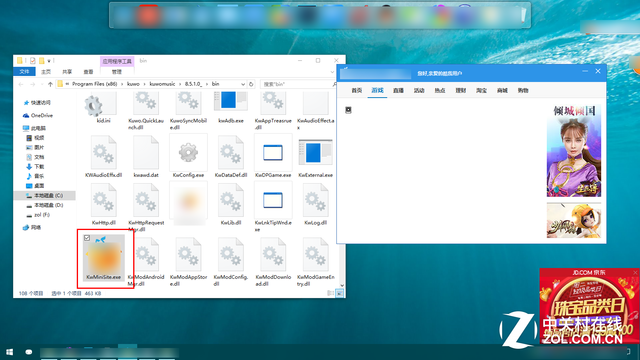
Task: Refresh the bin folder view
Action: [x=251, y=84]
